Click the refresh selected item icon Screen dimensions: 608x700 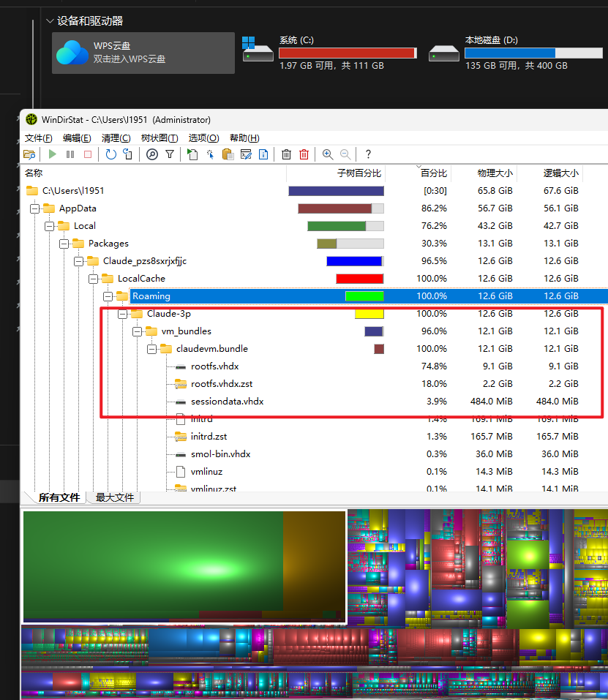point(128,154)
